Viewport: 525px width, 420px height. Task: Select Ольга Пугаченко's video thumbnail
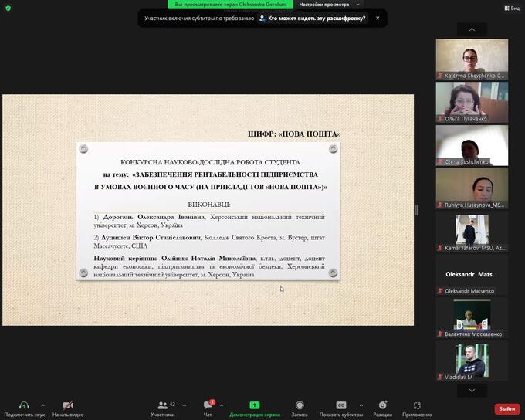472,101
